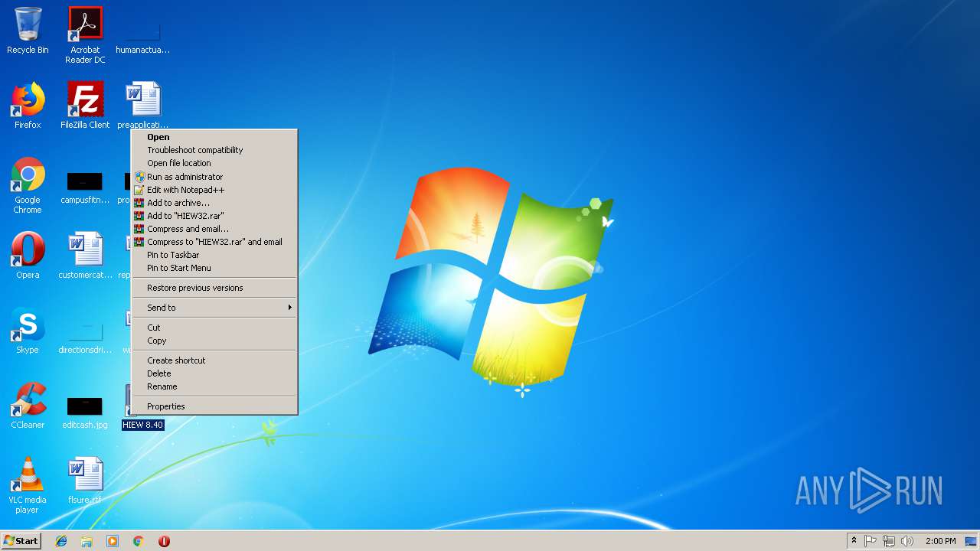980x551 pixels.
Task: Choose Compress to "HIEW32.rar" and email
Action: 214,242
